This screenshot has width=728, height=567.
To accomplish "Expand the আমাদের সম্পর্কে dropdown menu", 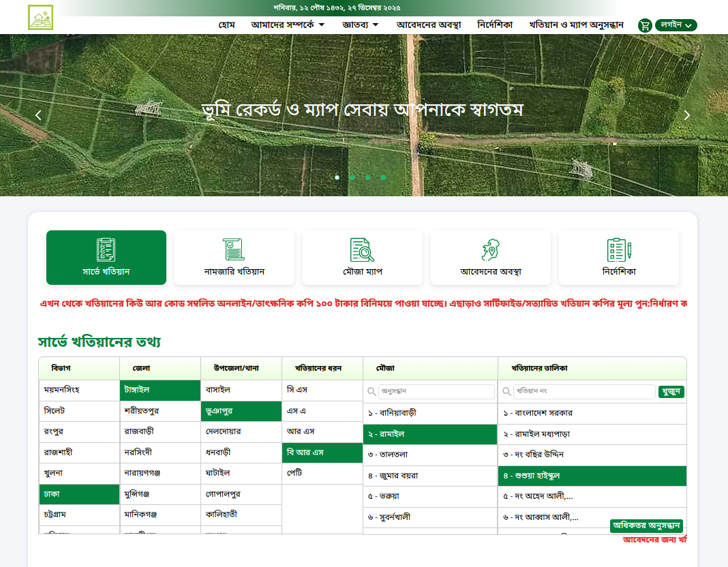I will [287, 25].
